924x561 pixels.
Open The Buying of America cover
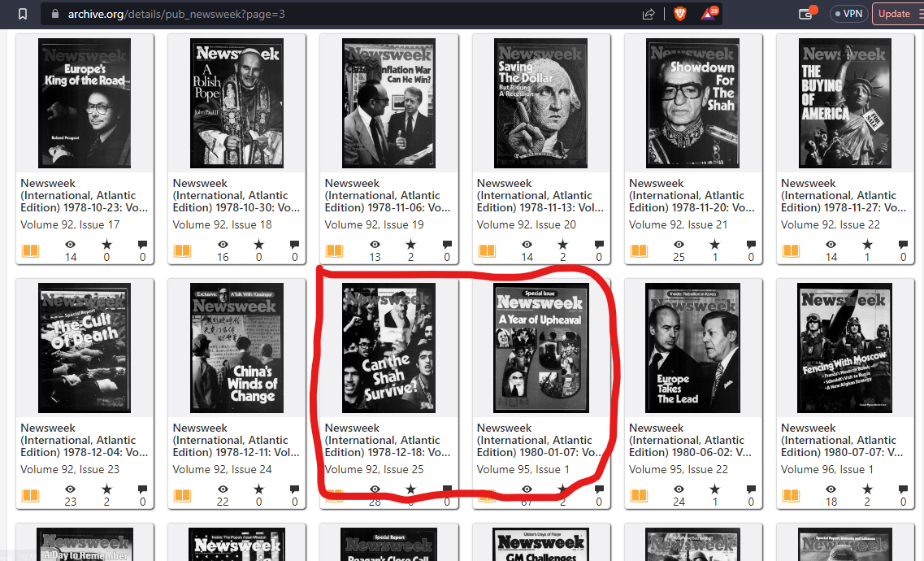pos(844,103)
